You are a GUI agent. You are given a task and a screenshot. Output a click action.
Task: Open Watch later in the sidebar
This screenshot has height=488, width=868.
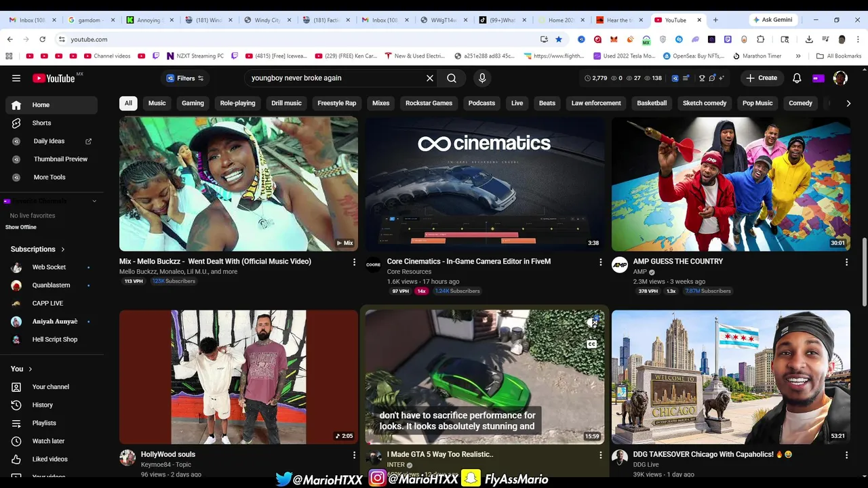coord(52,441)
